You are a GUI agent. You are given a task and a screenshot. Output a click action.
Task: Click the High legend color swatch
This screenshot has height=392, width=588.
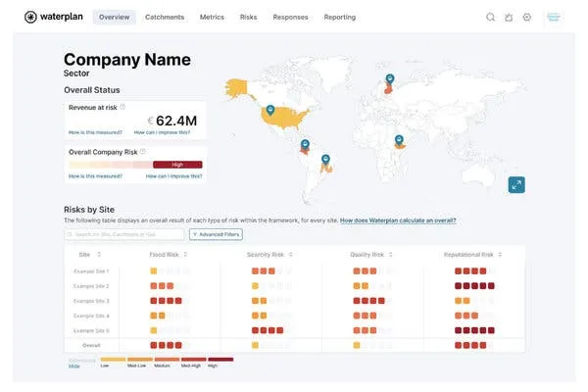pos(220,360)
